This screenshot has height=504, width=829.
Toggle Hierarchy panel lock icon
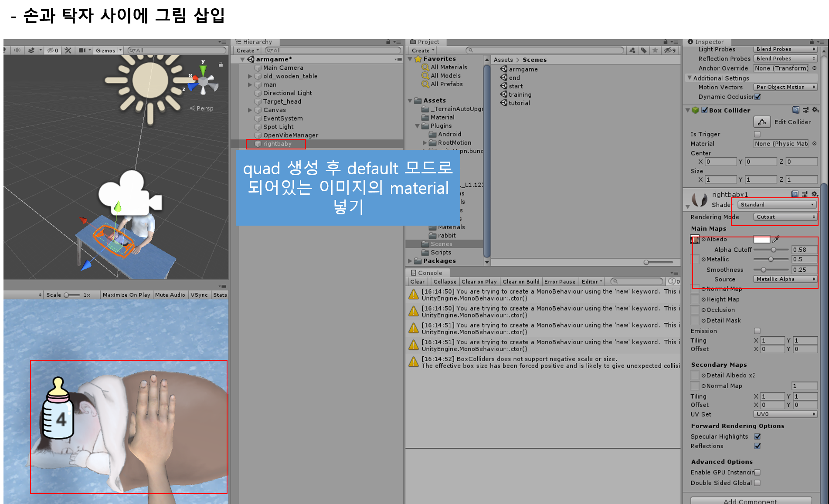pos(388,42)
